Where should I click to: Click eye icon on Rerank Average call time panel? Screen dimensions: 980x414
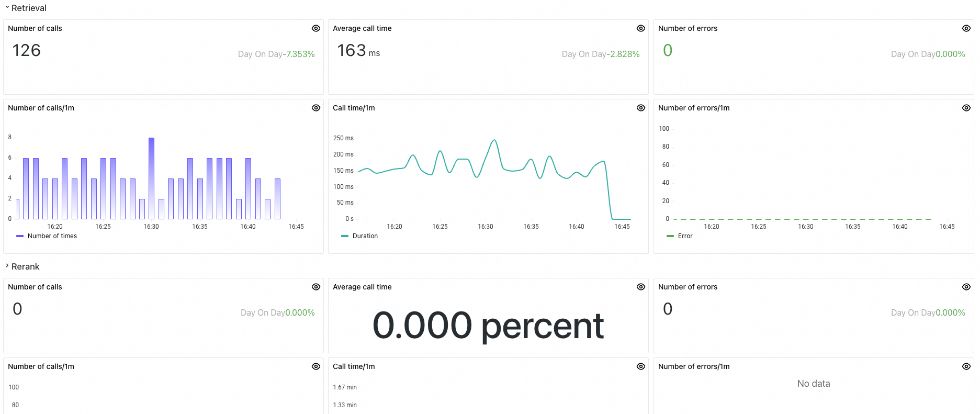[641, 287]
